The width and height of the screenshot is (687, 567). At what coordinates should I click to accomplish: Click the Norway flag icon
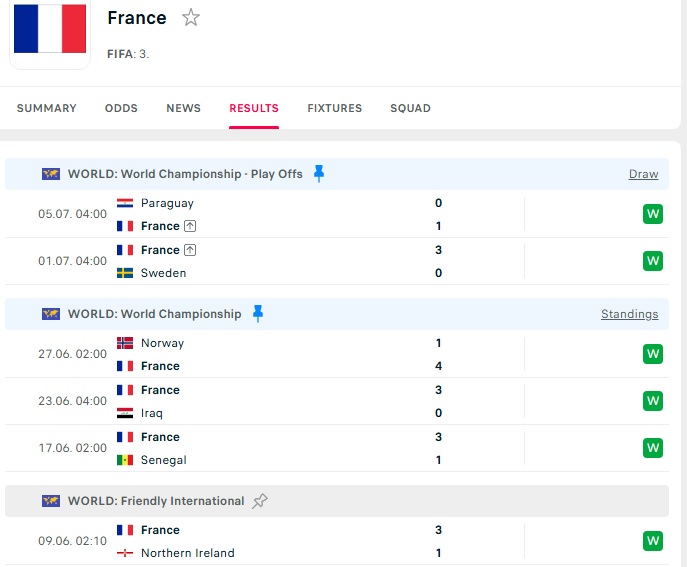125,343
